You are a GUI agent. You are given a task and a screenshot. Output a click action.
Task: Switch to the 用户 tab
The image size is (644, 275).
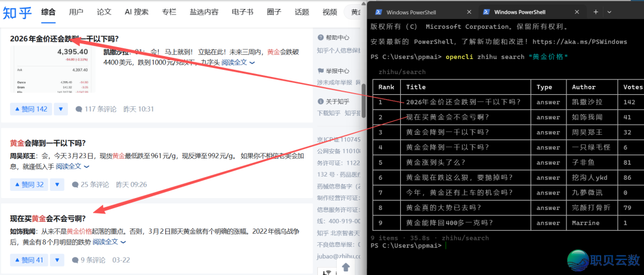point(76,12)
